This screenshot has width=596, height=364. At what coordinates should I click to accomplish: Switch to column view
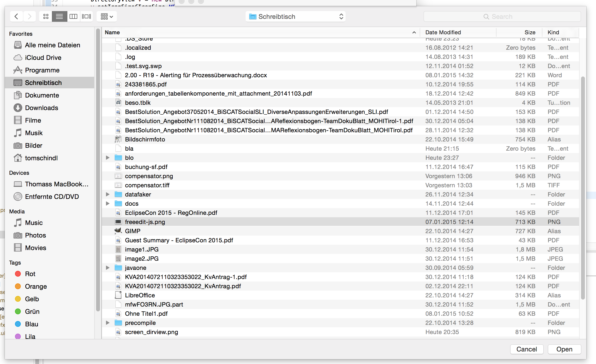coord(73,16)
